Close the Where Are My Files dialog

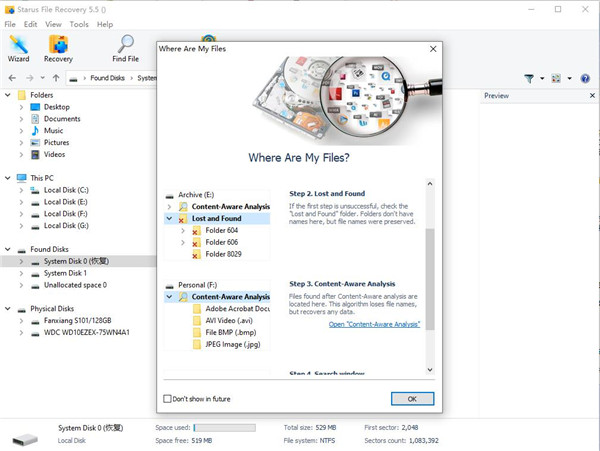pos(433,49)
